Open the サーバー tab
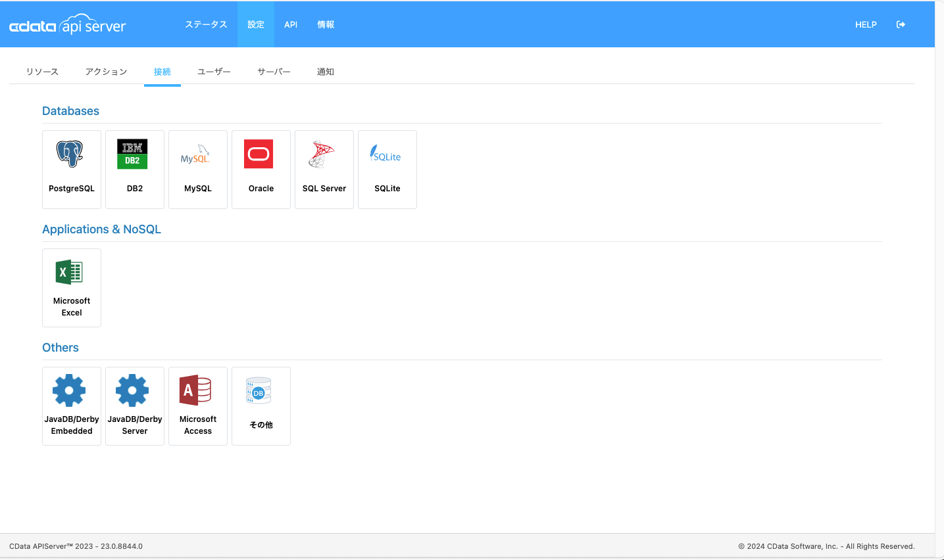The width and height of the screenshot is (944, 560). tap(274, 72)
